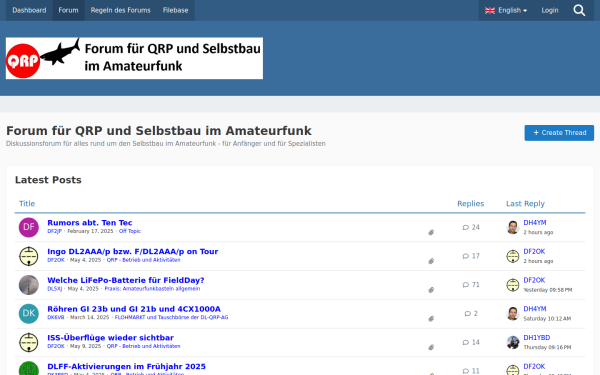
Task: Select the Forum menu item
Action: (x=68, y=10)
